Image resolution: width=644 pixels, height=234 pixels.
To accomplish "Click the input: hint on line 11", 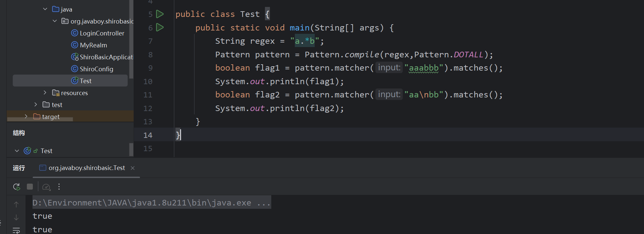I will 389,94.
